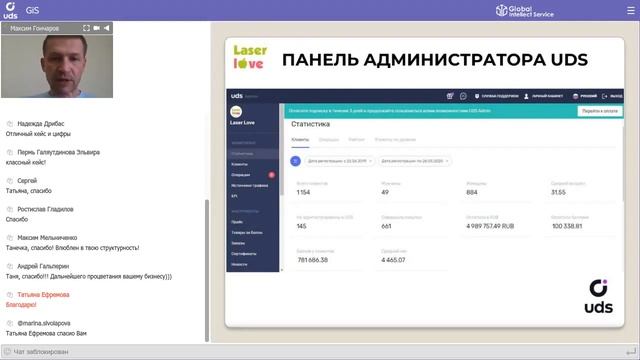Click icon beside Пермь Галяутдинова Эльвира message
This screenshot has width=640, height=360.
10,152
